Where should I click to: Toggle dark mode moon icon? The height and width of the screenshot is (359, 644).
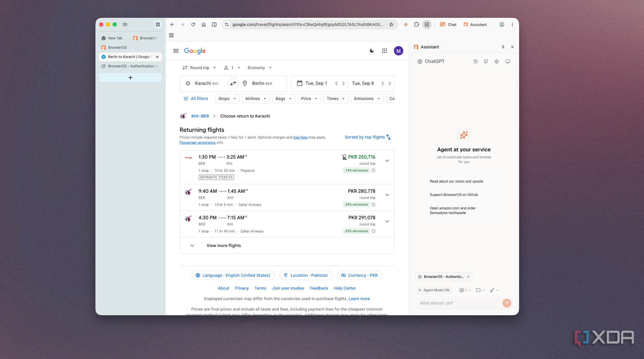(372, 51)
